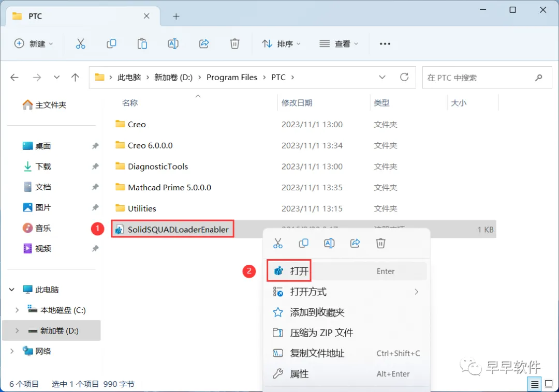Sort by the 名称 column header
Viewport: 559px width, 392px height.
click(x=130, y=103)
